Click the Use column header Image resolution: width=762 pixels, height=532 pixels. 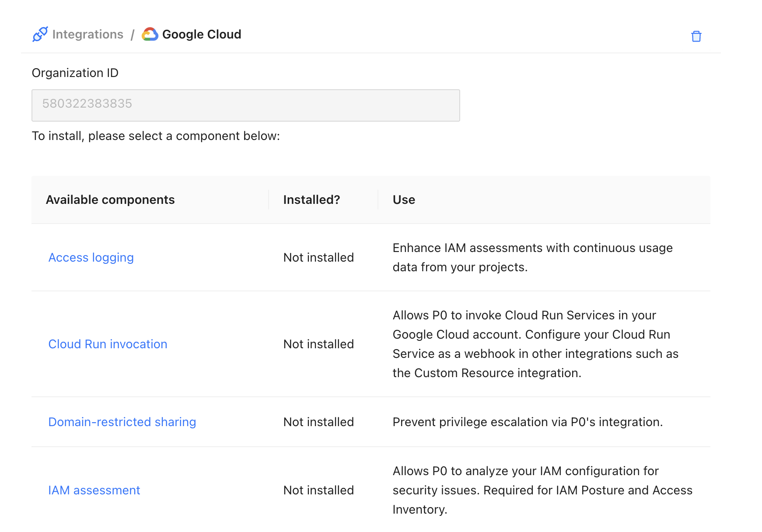pyautogui.click(x=404, y=199)
